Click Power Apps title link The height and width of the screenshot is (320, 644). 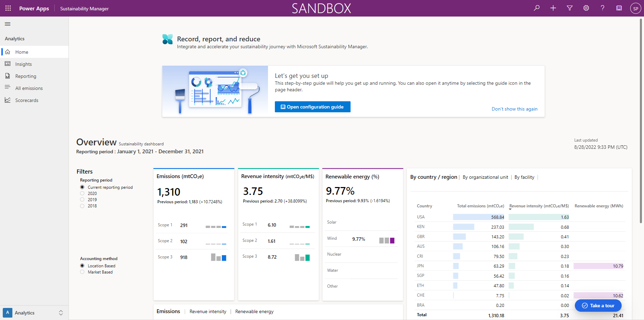tap(34, 8)
